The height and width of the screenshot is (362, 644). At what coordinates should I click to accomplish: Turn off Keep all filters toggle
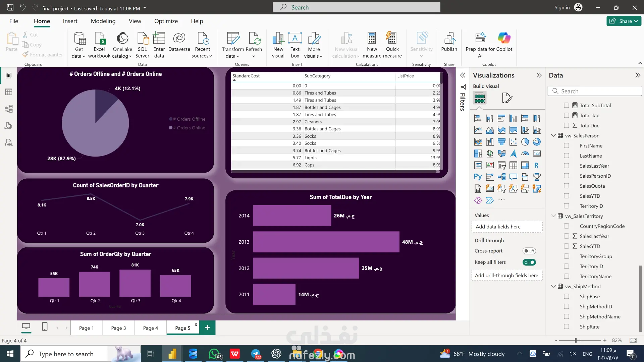(x=529, y=262)
